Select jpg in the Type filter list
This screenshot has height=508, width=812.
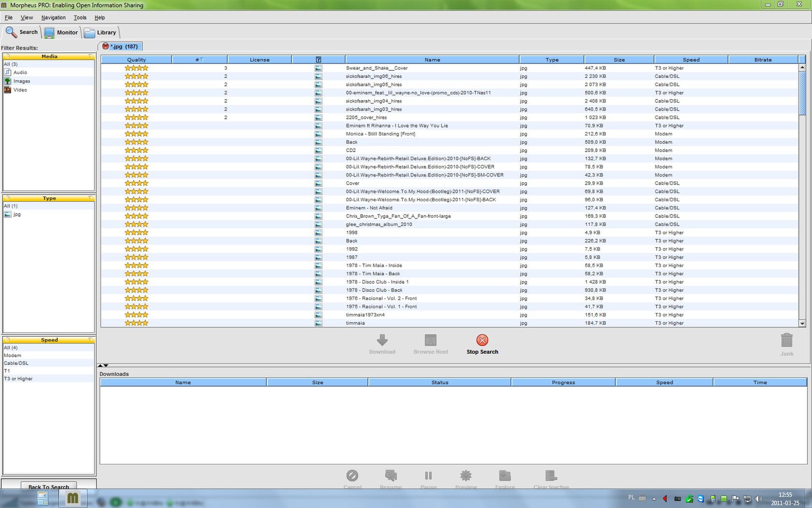pos(17,214)
